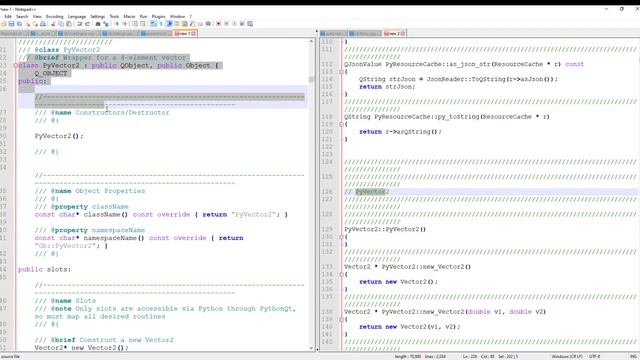This screenshot has width=640, height=360.
Task: Click the Stop Recording macro icon
Action: click(227, 24)
